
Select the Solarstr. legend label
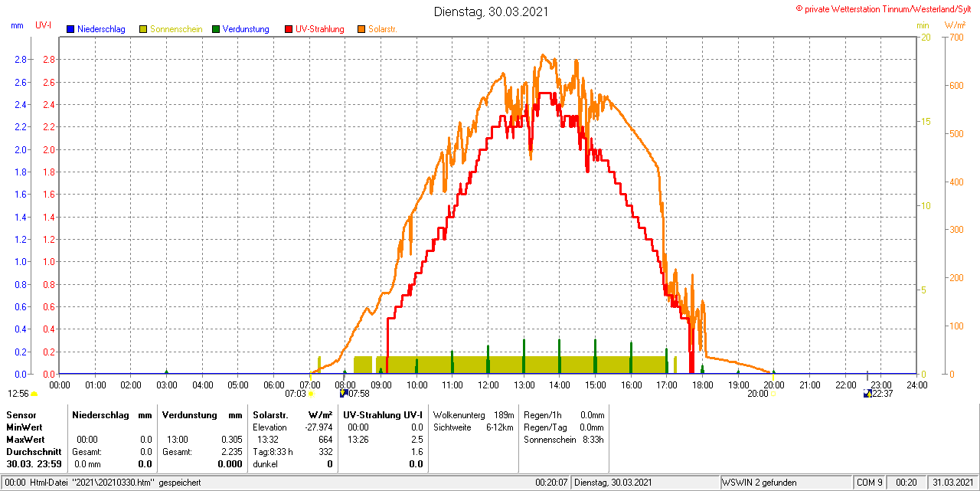(383, 29)
